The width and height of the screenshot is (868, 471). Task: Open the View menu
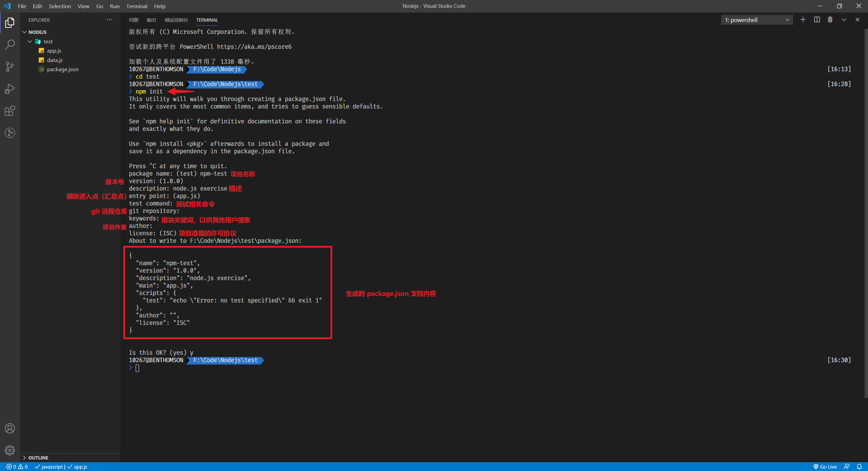click(83, 6)
